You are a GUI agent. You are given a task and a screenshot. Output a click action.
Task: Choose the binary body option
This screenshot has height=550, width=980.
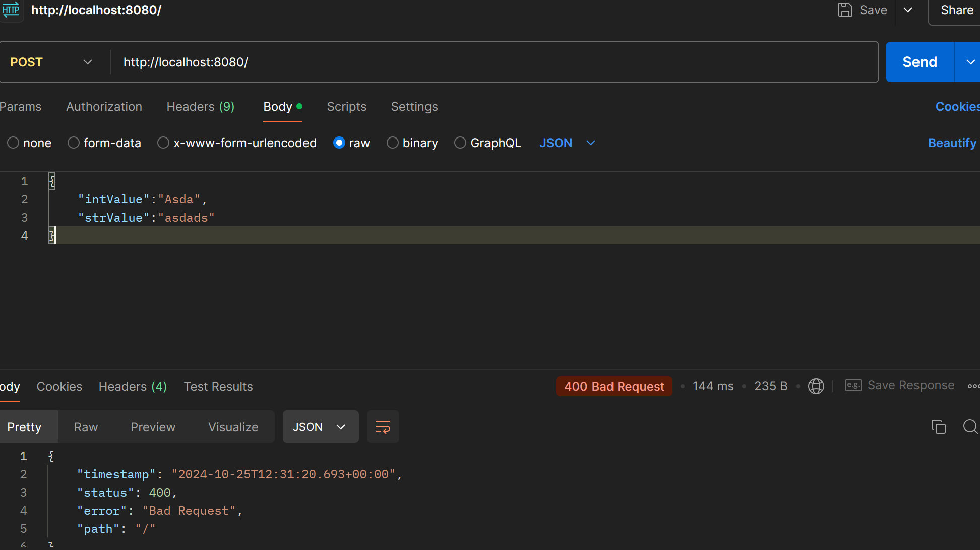(393, 143)
